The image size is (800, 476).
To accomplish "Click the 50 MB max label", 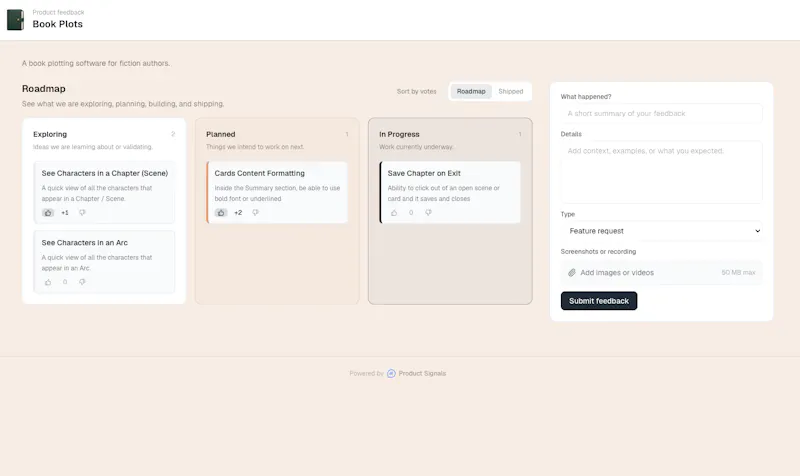I will (738, 272).
